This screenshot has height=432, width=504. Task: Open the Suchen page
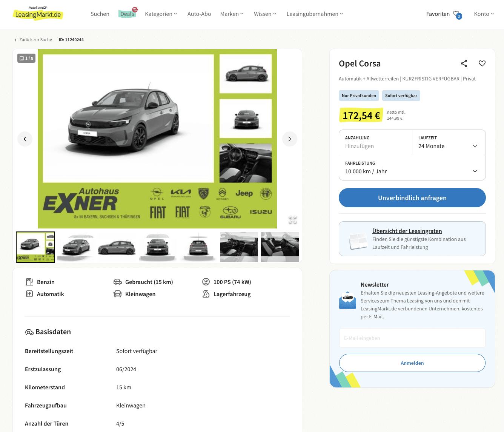(100, 14)
